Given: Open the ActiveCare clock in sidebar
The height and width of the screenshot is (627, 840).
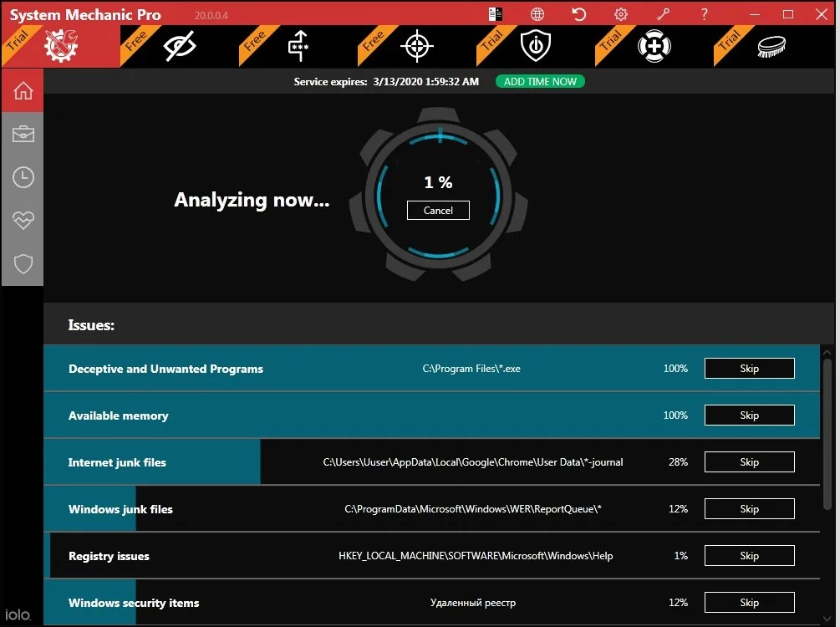Looking at the screenshot, I should (23, 177).
